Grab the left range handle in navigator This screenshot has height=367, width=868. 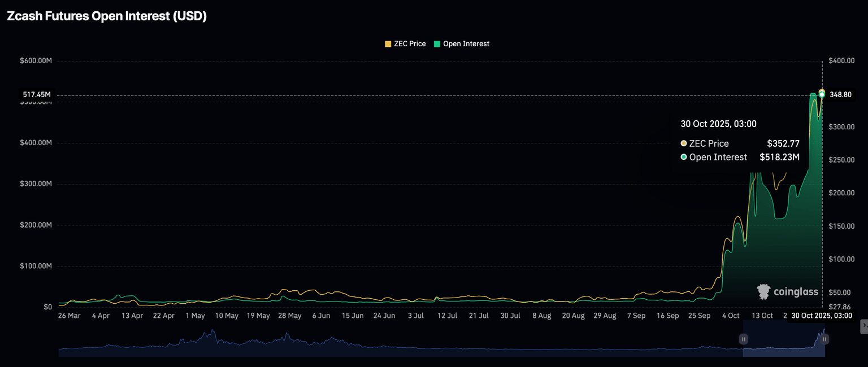[744, 339]
